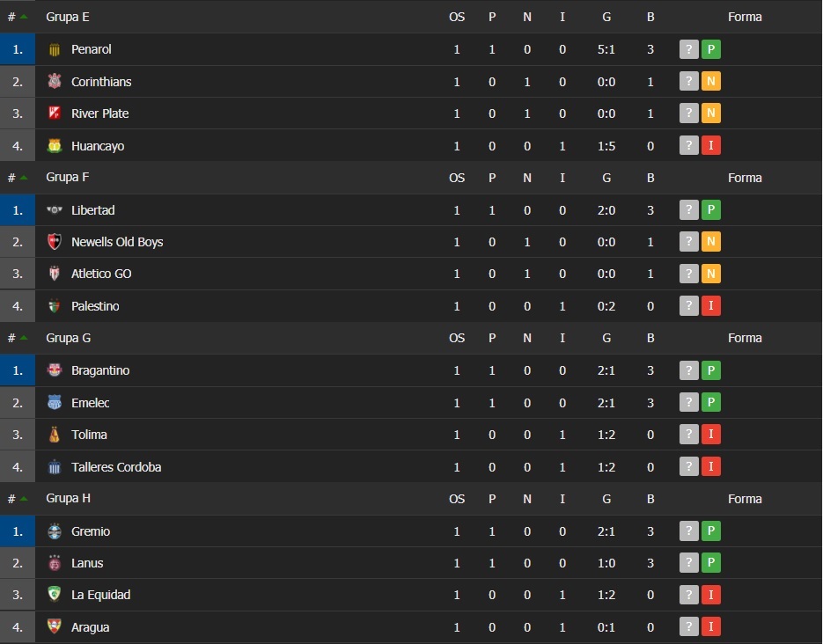The width and height of the screenshot is (823, 644).
Task: Click the gray upcoming match badge for Lanus
Action: 688,563
